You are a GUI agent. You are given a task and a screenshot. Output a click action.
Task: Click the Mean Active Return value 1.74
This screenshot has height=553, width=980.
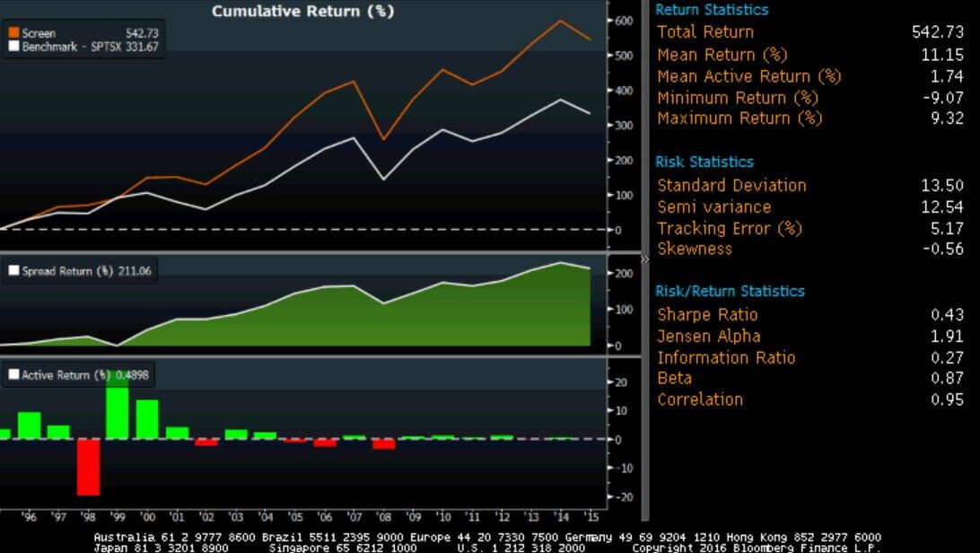[x=947, y=76]
